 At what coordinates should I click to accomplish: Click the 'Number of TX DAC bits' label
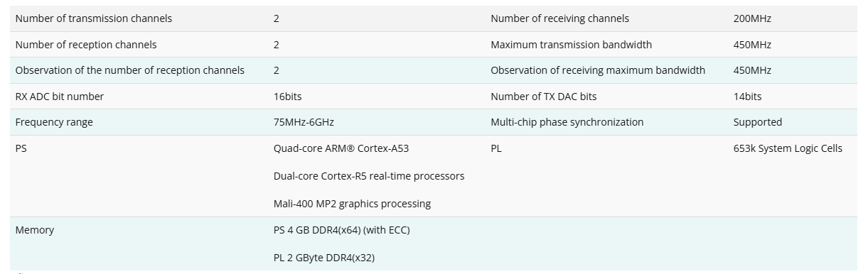click(x=544, y=97)
